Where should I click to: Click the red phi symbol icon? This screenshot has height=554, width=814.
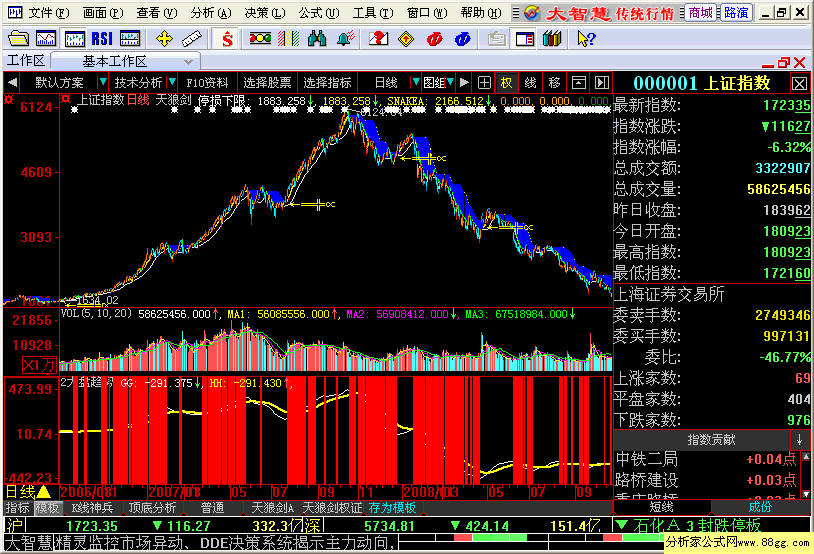434,38
